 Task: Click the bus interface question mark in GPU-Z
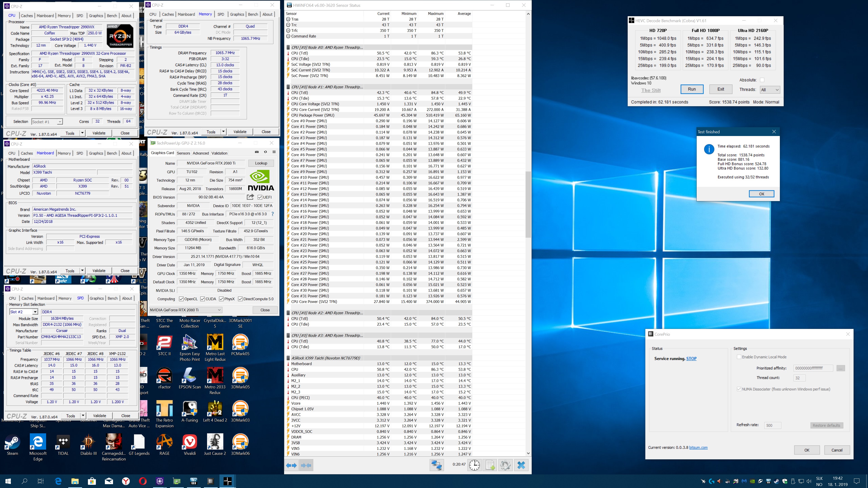pyautogui.click(x=273, y=214)
